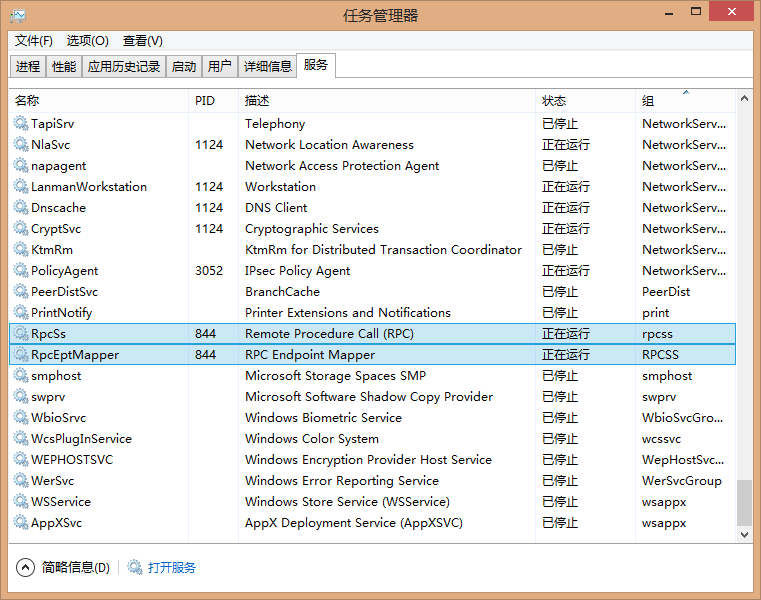The height and width of the screenshot is (600, 761).
Task: Select Printer Extensions and Notifications text
Action: [348, 313]
